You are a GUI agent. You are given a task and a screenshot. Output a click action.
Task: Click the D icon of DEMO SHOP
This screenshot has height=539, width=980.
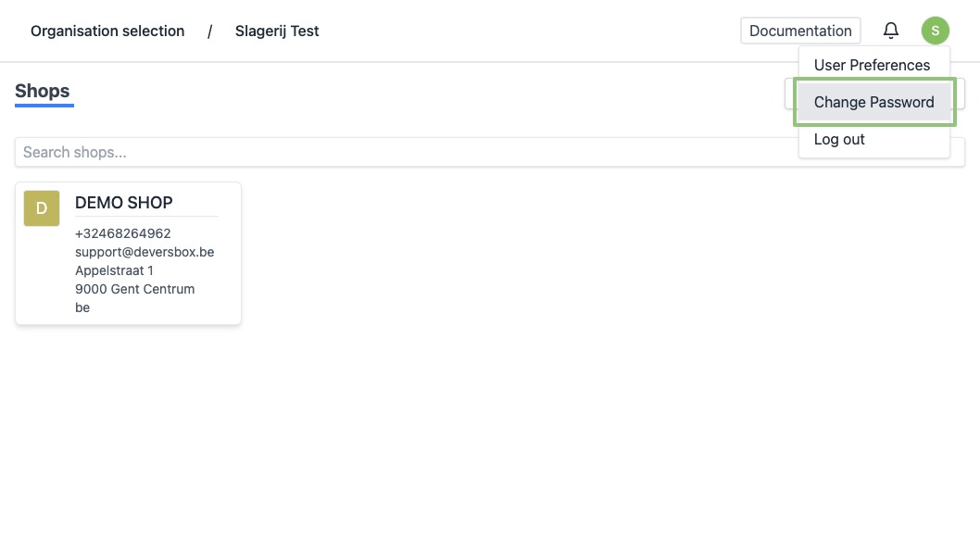coord(42,208)
